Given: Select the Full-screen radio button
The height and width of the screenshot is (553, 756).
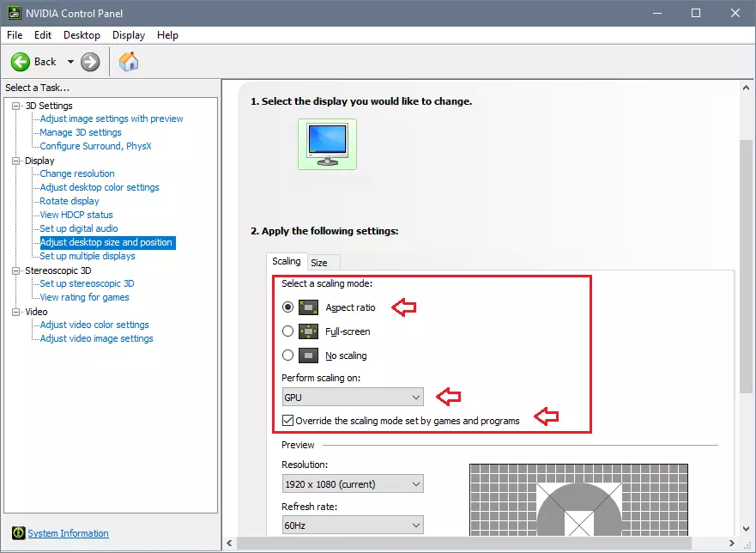Looking at the screenshot, I should (287, 331).
